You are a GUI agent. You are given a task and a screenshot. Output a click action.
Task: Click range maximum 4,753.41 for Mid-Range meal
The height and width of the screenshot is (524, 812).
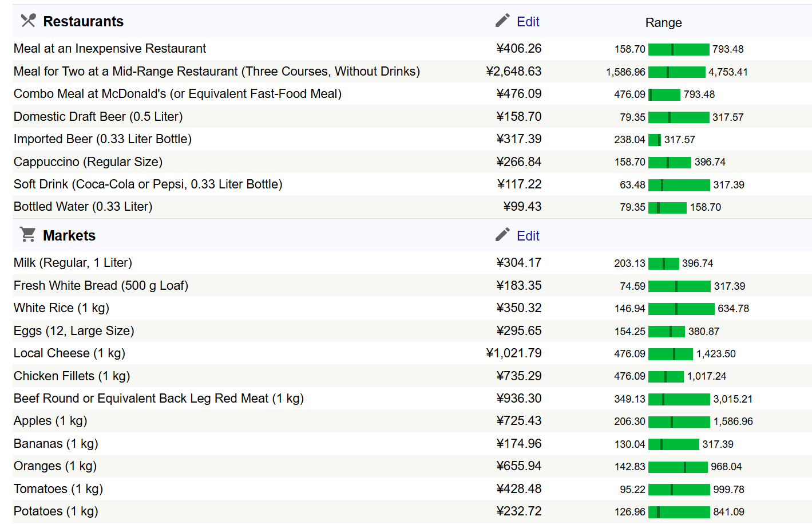[728, 72]
